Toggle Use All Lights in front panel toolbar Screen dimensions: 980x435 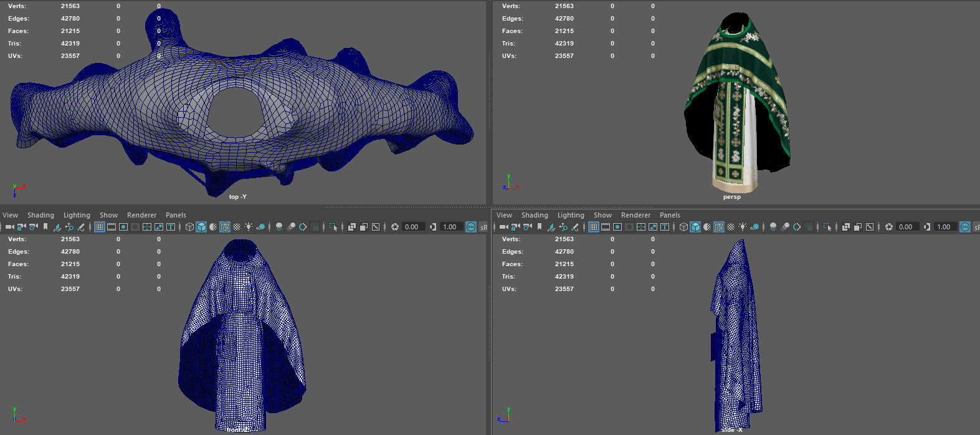click(x=249, y=227)
